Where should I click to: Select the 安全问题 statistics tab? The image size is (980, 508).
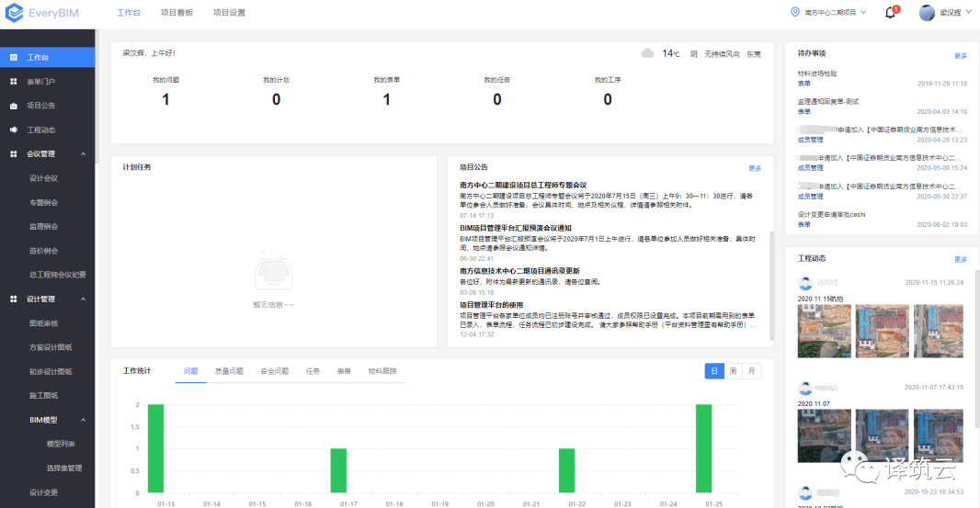tap(274, 371)
